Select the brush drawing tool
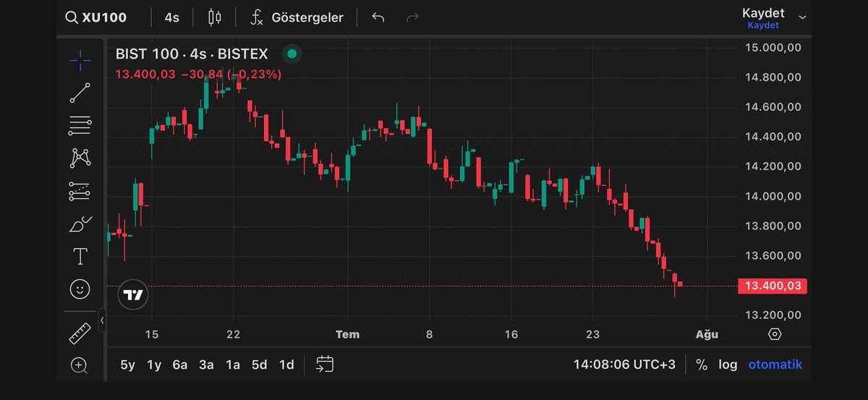Image resolution: width=868 pixels, height=400 pixels. tap(80, 224)
